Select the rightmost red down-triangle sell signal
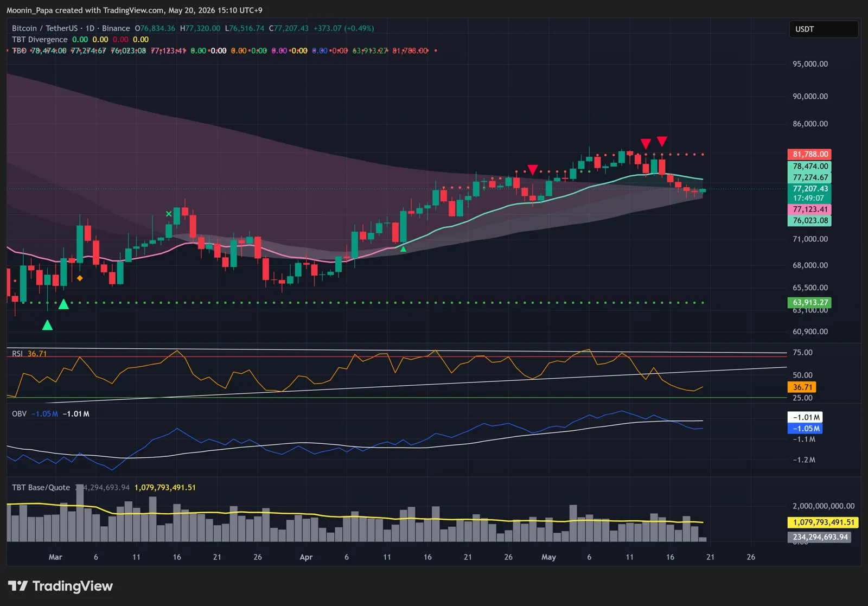Screen dimensions: 868x606 662,142
